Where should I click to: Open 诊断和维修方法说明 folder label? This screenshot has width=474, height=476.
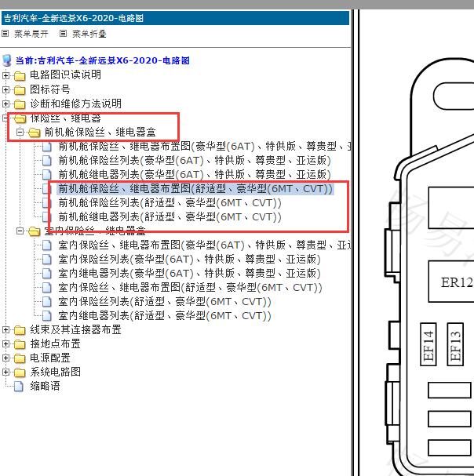tap(75, 104)
